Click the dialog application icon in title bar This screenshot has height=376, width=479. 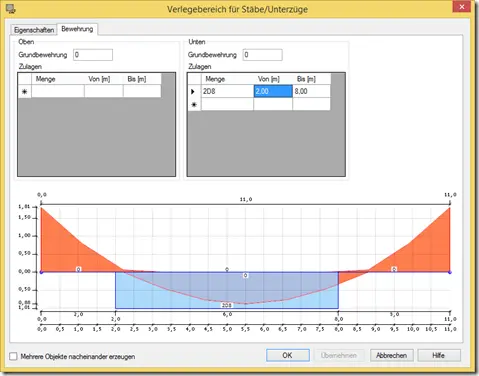pos(11,9)
